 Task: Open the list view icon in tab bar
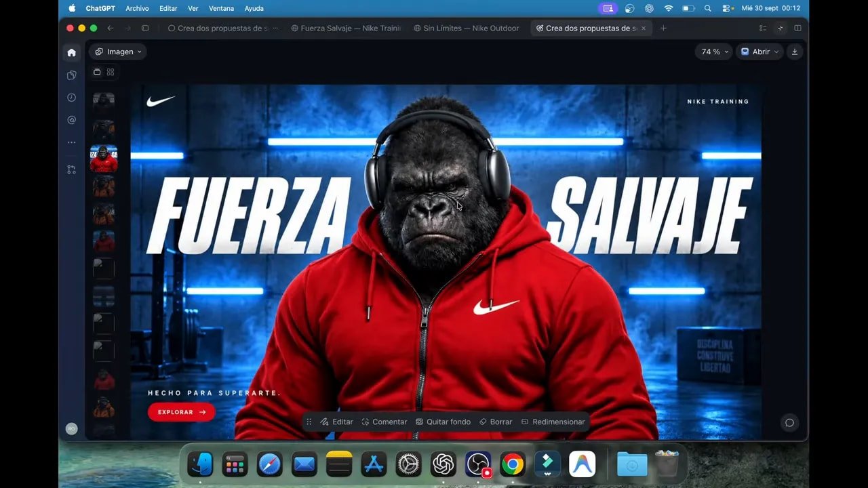click(x=763, y=28)
